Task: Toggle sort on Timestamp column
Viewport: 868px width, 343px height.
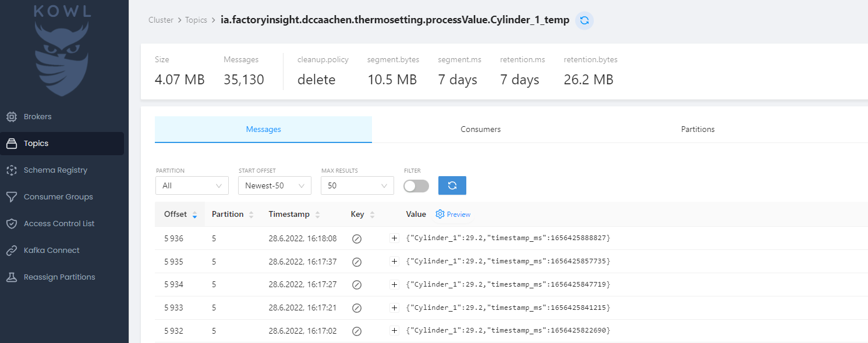Action: [317, 215]
